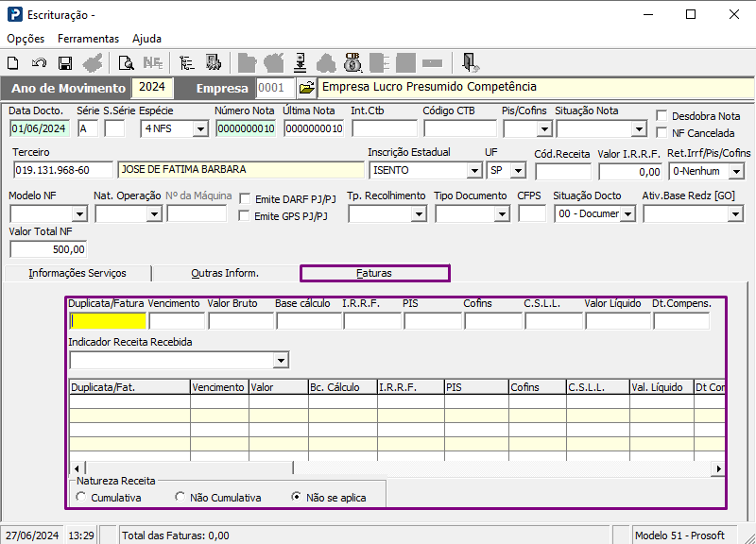Open the print preview magnifier icon
Screen dimensions: 756x544
(x=126, y=63)
